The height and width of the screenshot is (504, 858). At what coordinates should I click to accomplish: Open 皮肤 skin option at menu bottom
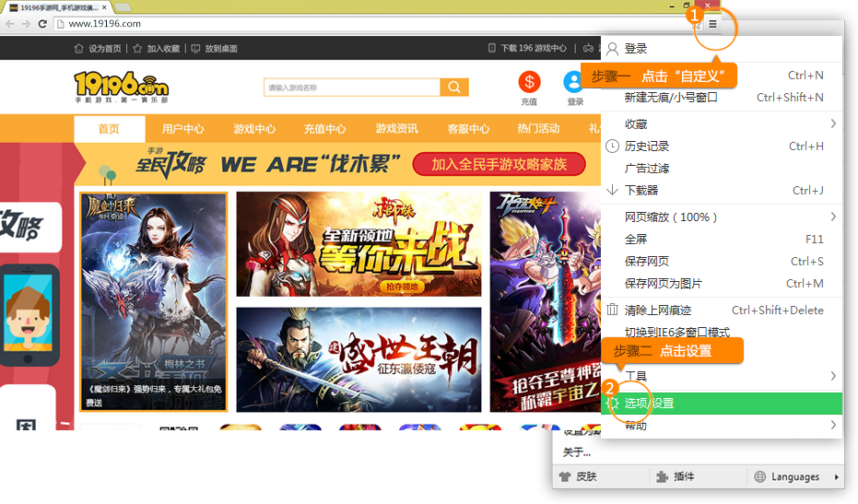(578, 476)
